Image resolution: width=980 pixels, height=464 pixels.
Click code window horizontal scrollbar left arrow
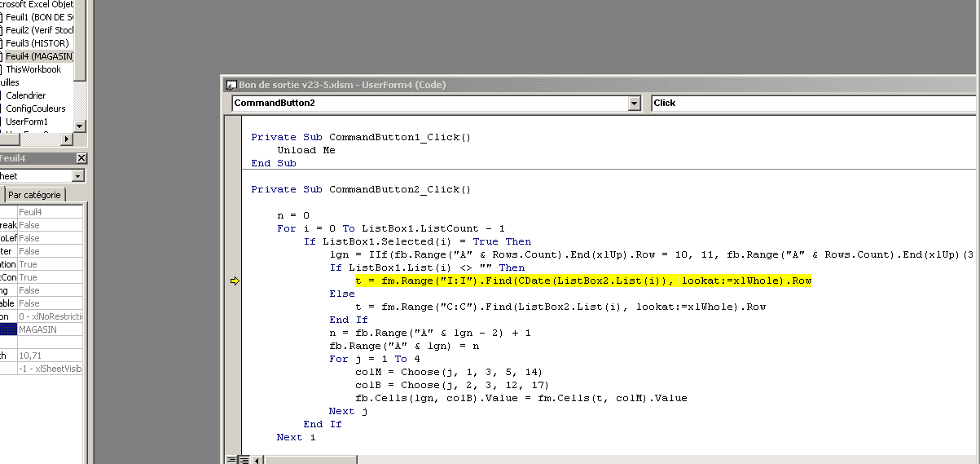coord(258,460)
